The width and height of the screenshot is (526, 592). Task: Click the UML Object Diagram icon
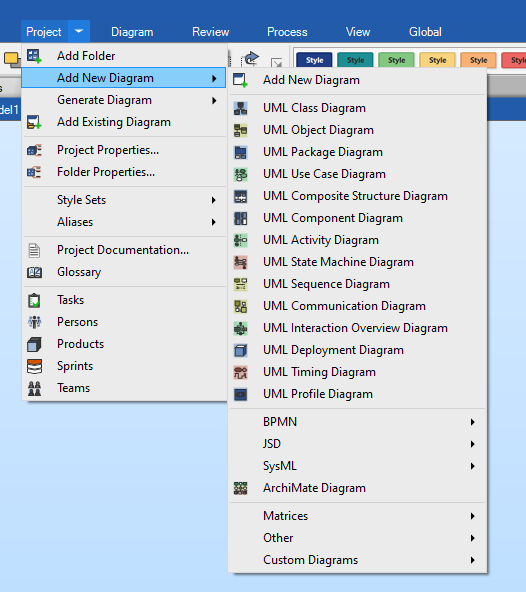tap(240, 130)
